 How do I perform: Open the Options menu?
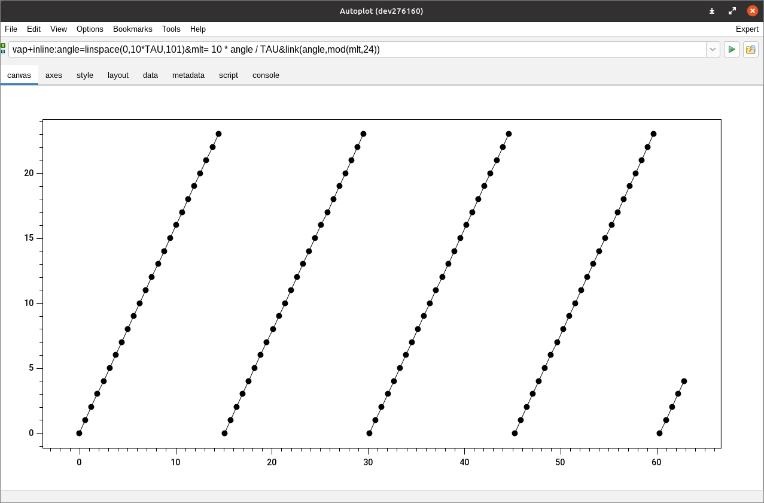pos(90,29)
